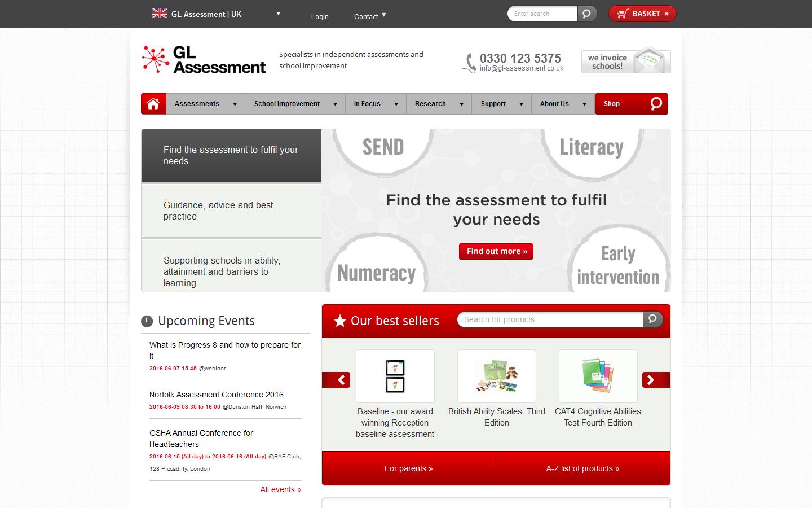
Task: Open the GL Assessment UK country dropdown
Action: pyautogui.click(x=277, y=14)
